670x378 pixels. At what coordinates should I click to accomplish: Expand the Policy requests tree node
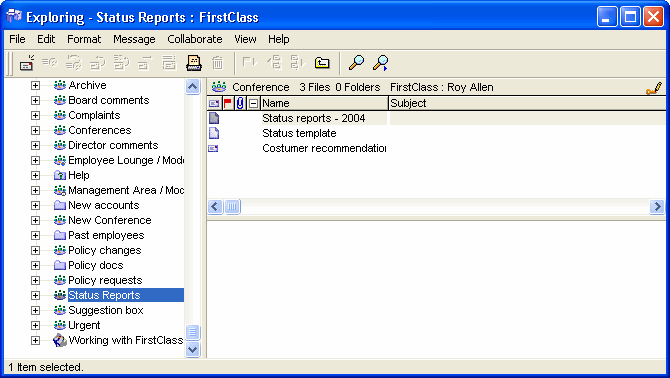35,281
